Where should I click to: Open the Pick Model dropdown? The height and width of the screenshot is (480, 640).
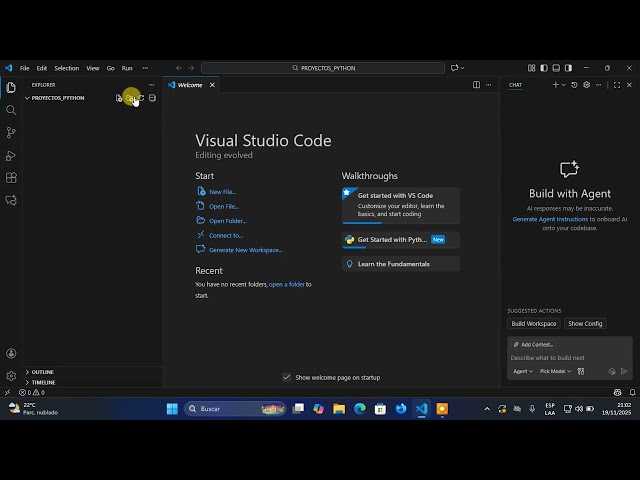(556, 371)
